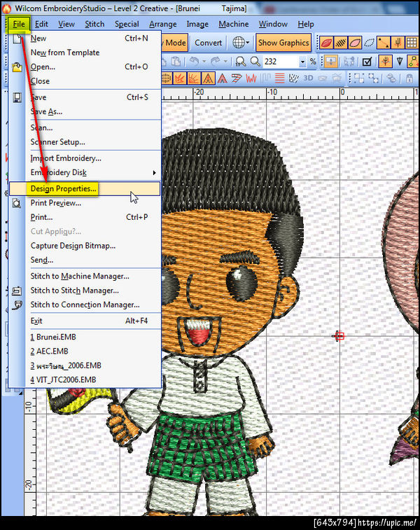Expand the Embroidery Disk submenu
This screenshot has width=420, height=530.
(x=85, y=172)
